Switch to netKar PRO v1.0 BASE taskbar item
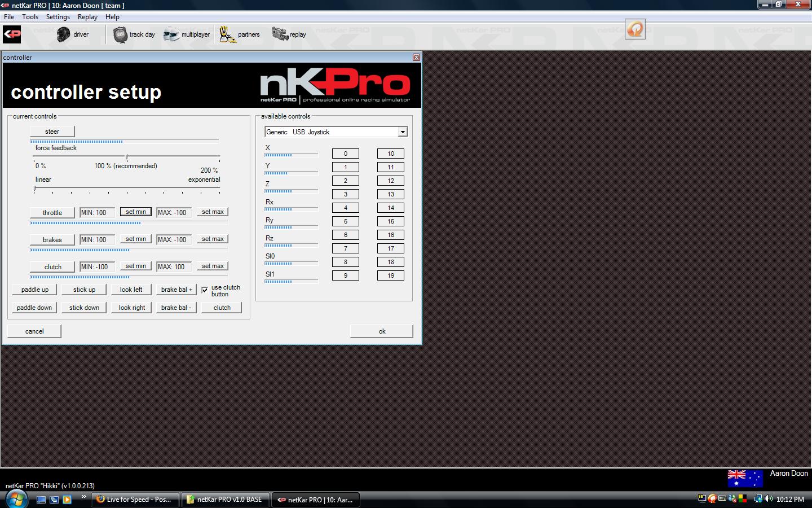Screen dimensions: 812x508 226,500
